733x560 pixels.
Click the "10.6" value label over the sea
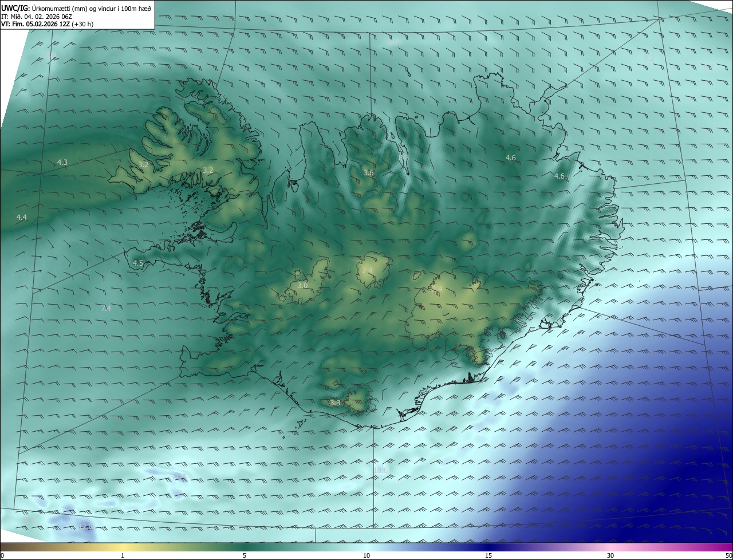[x=380, y=470]
